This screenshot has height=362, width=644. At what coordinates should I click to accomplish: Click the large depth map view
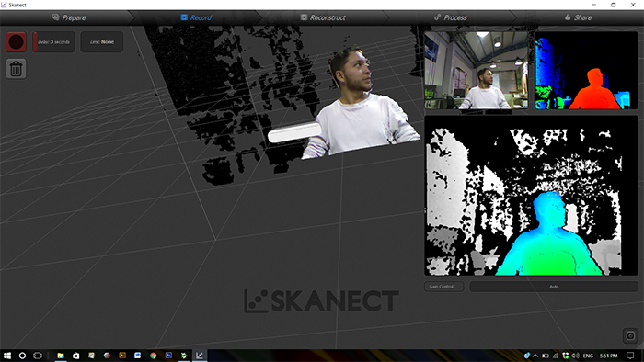pos(531,196)
